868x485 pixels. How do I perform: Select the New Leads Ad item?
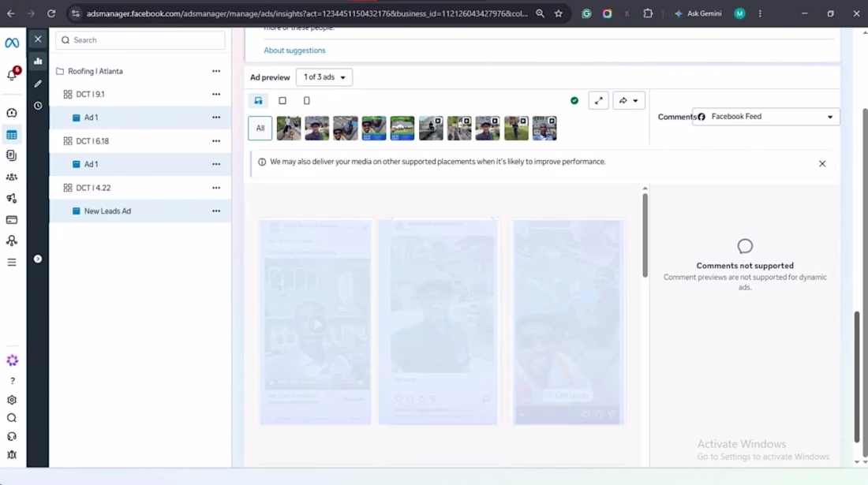coord(107,211)
